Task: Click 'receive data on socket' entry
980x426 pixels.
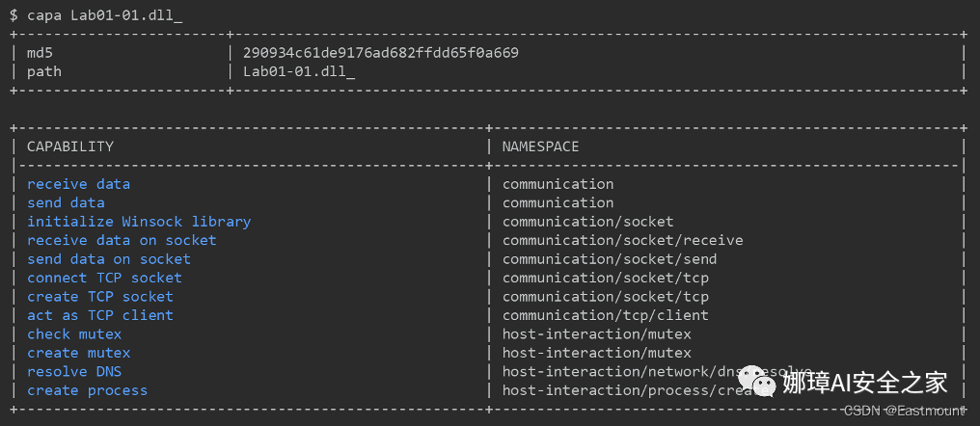Action: click(122, 241)
